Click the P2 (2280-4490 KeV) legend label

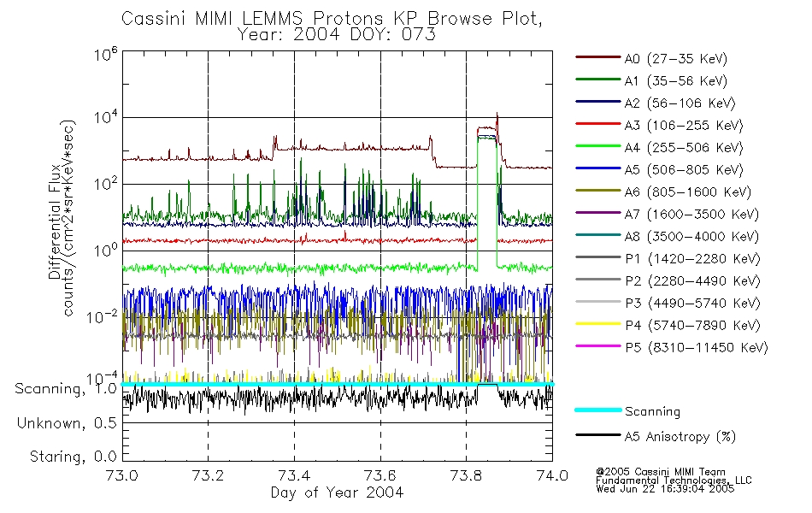[692, 281]
